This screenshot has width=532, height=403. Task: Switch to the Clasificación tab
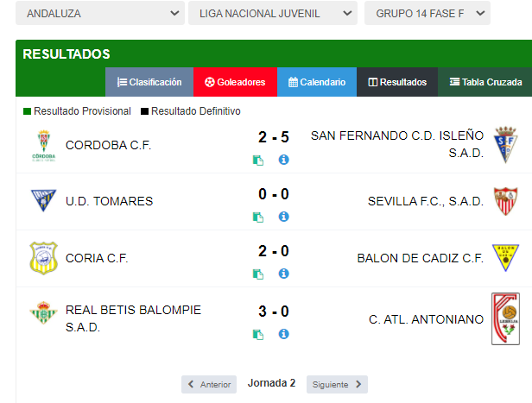pos(149,82)
